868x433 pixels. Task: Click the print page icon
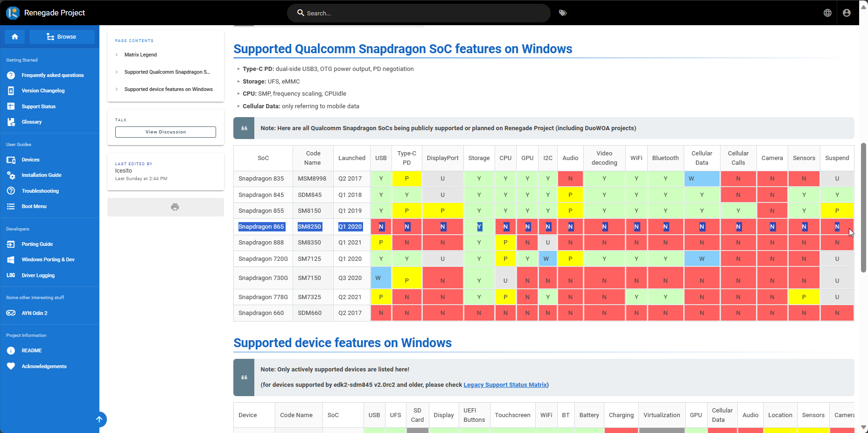[175, 207]
